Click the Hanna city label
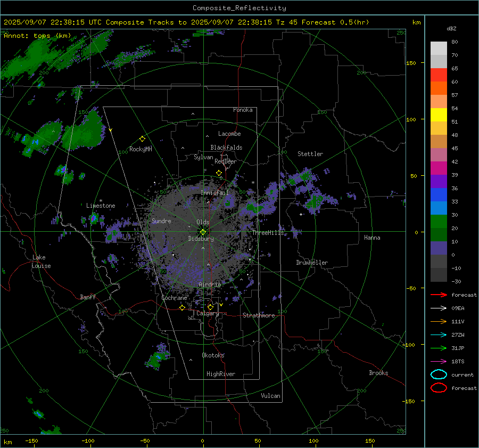479x448 pixels. tap(372, 238)
